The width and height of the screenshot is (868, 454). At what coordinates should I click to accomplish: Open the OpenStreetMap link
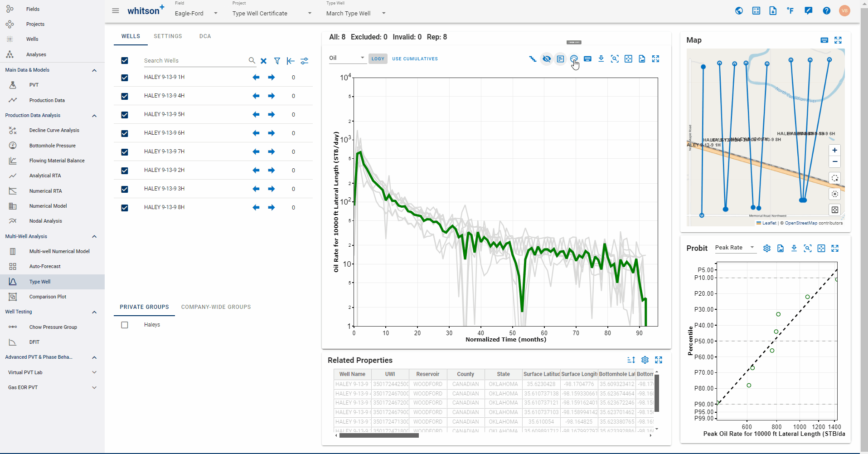click(x=801, y=223)
